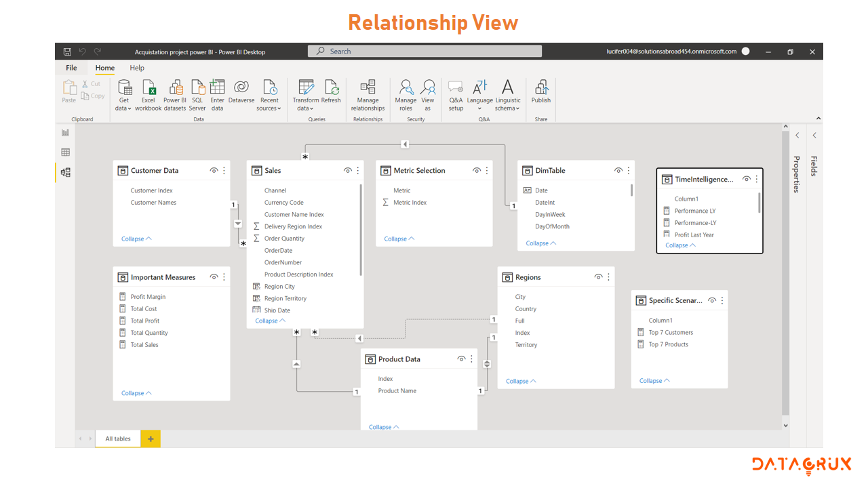Switch to the Help ribbon tab
The height and width of the screenshot is (488, 868).
click(x=137, y=68)
